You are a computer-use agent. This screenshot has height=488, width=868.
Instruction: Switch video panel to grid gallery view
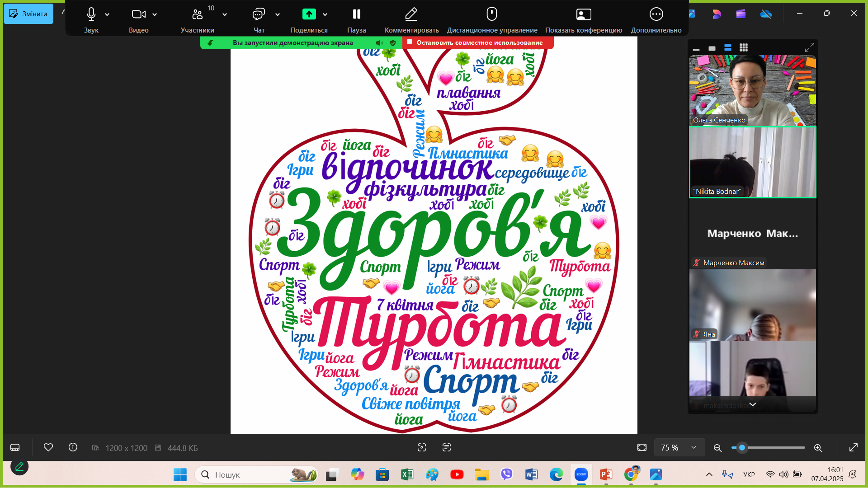click(x=744, y=48)
